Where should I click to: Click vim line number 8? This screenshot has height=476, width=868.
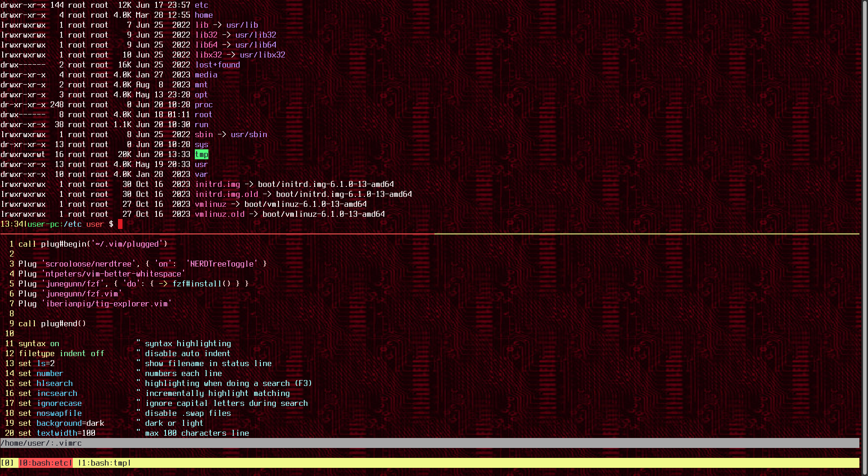[x=12, y=314]
